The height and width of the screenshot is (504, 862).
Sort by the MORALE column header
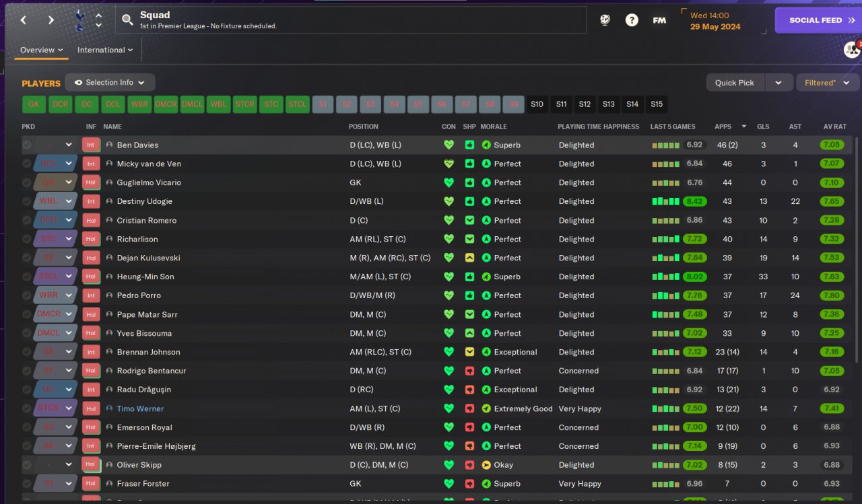494,127
